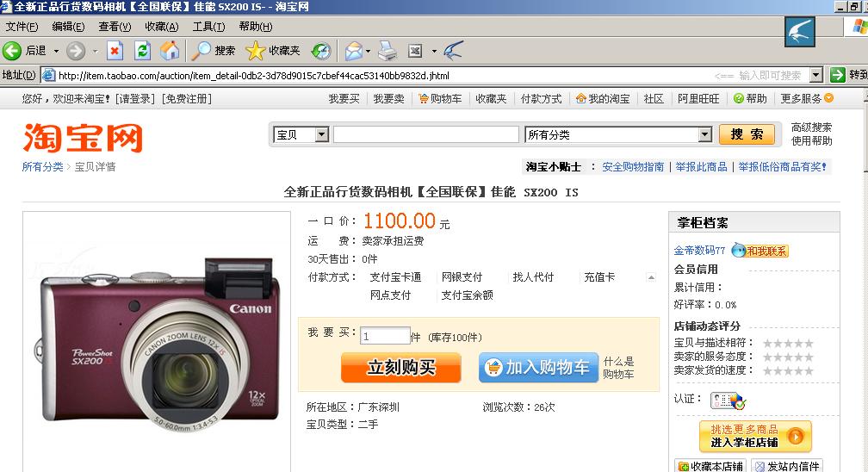Open the 所有分类 category dropdown

click(x=618, y=134)
